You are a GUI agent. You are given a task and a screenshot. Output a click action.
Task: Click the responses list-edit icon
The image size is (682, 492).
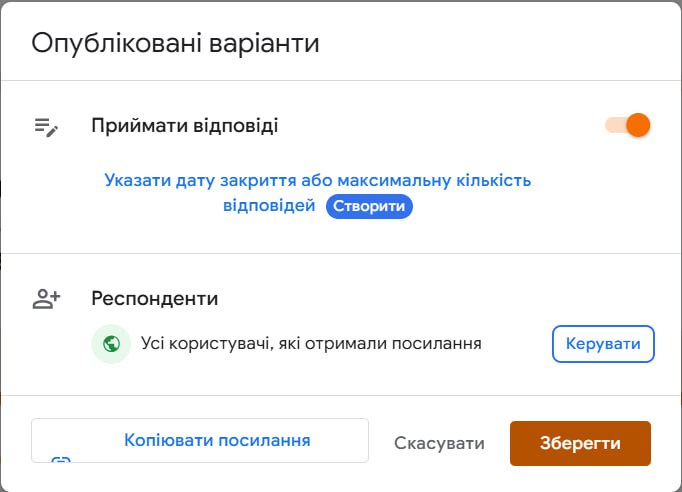pyautogui.click(x=46, y=127)
